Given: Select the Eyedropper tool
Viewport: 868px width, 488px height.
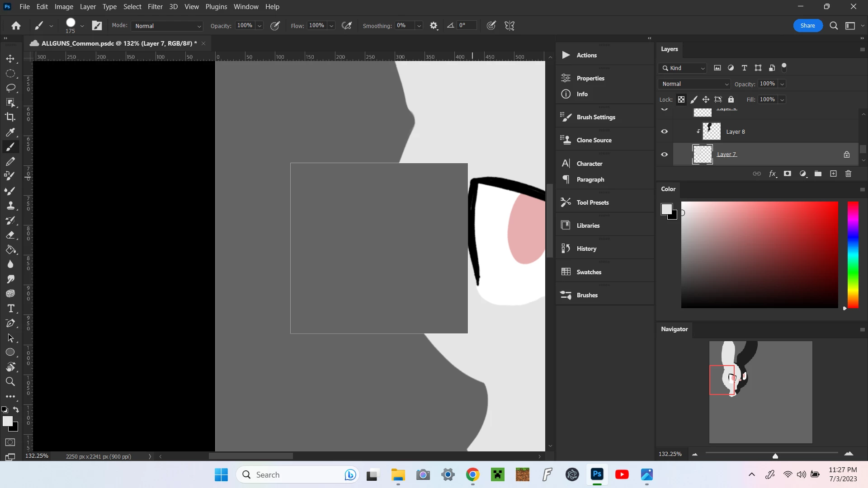Looking at the screenshot, I should click(10, 132).
